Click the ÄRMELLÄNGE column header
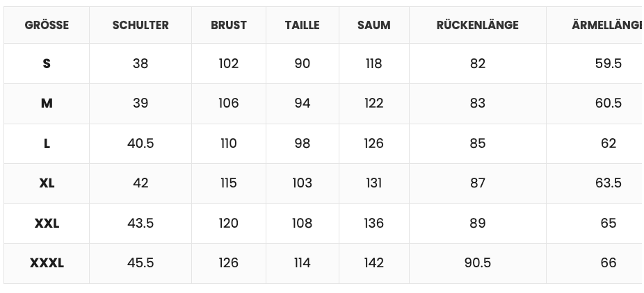644x293 pixels. coord(606,25)
